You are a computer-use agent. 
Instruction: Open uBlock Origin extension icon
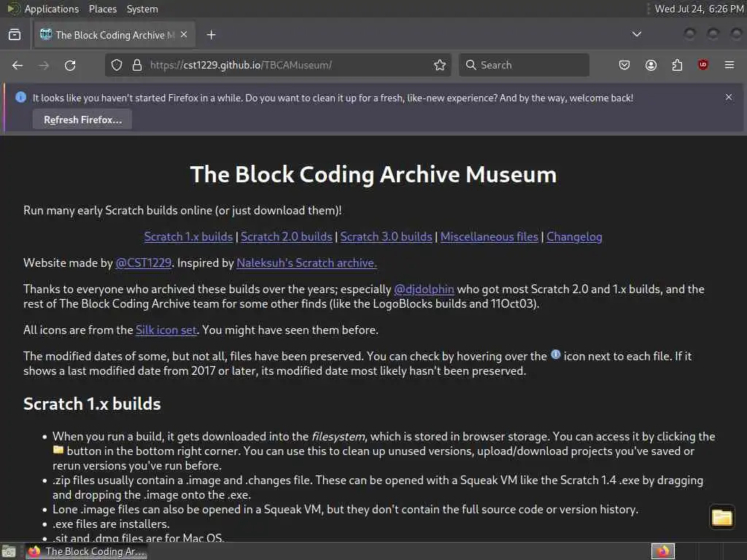(703, 65)
